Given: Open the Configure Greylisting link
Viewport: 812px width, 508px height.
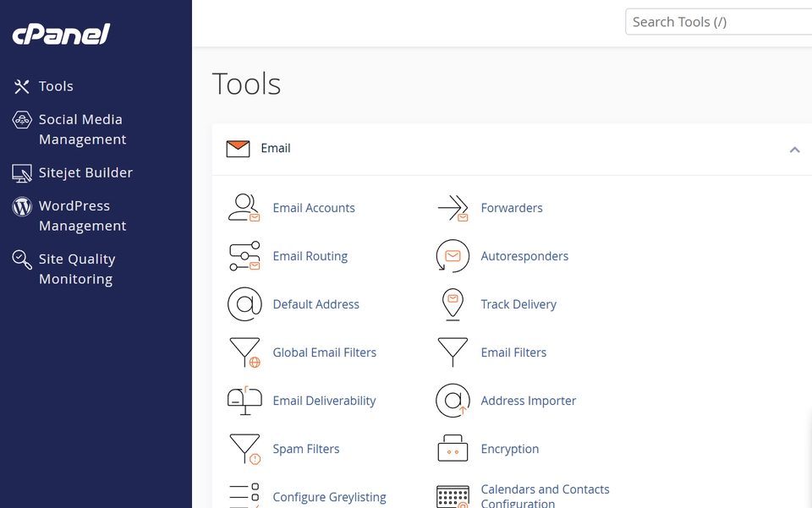Looking at the screenshot, I should click(x=329, y=497).
